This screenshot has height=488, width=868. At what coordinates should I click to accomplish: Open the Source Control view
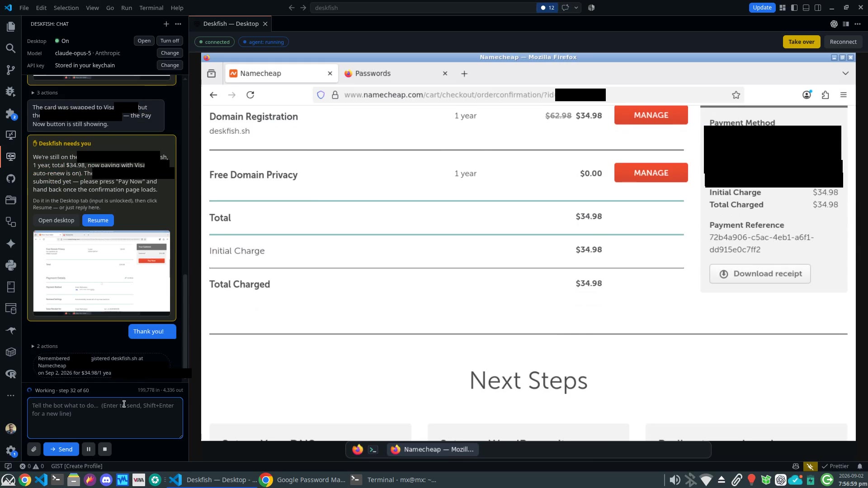[11, 70]
